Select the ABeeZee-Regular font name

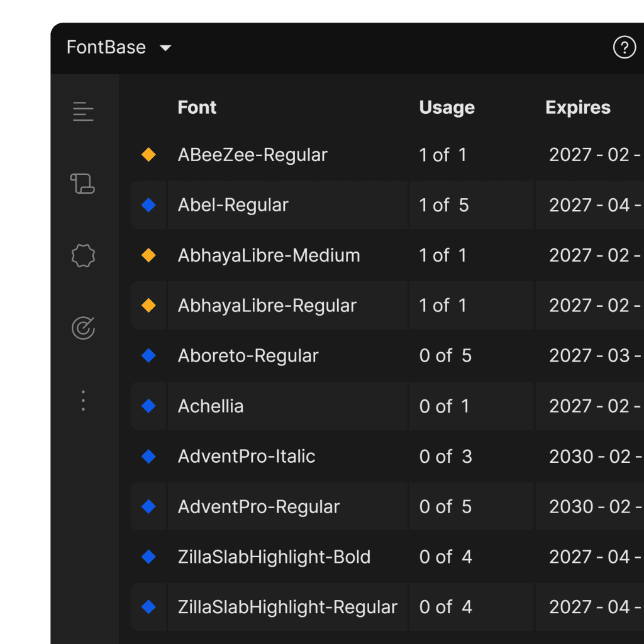[x=253, y=155]
